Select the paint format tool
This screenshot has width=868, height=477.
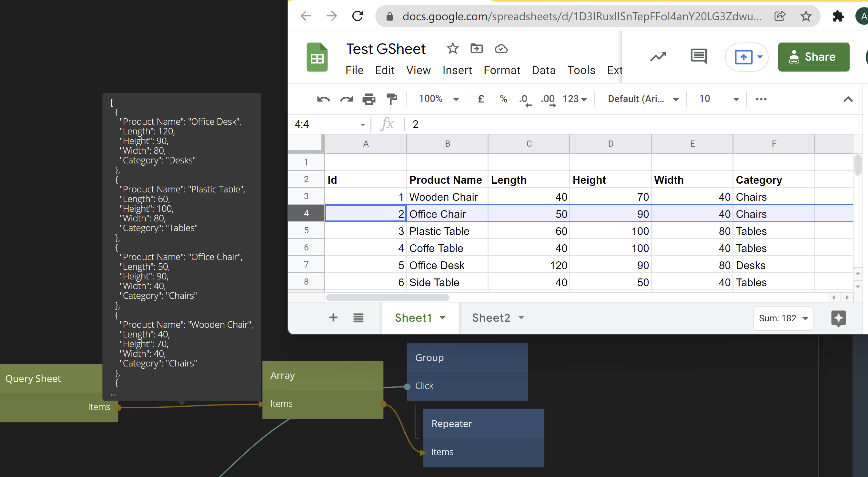tap(391, 99)
